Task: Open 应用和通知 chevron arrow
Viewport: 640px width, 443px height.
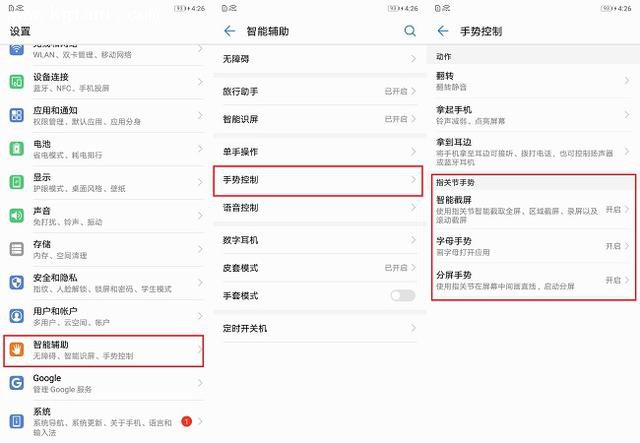Action: [x=200, y=115]
